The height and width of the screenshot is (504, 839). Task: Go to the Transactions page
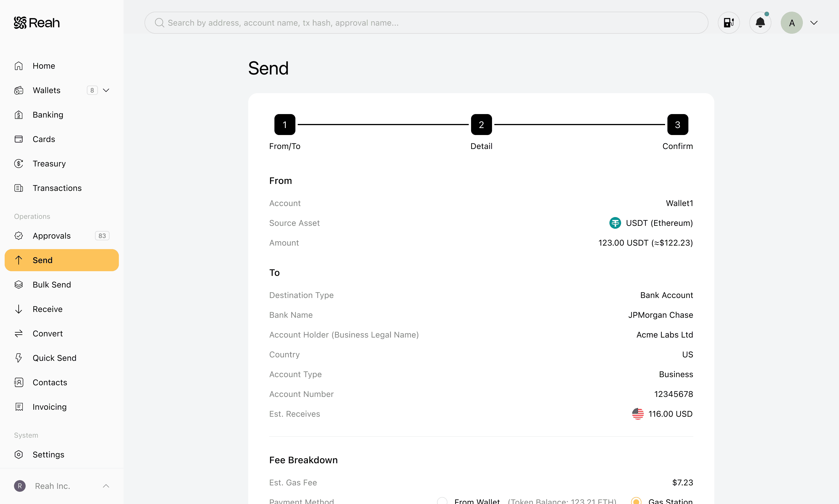(x=57, y=188)
